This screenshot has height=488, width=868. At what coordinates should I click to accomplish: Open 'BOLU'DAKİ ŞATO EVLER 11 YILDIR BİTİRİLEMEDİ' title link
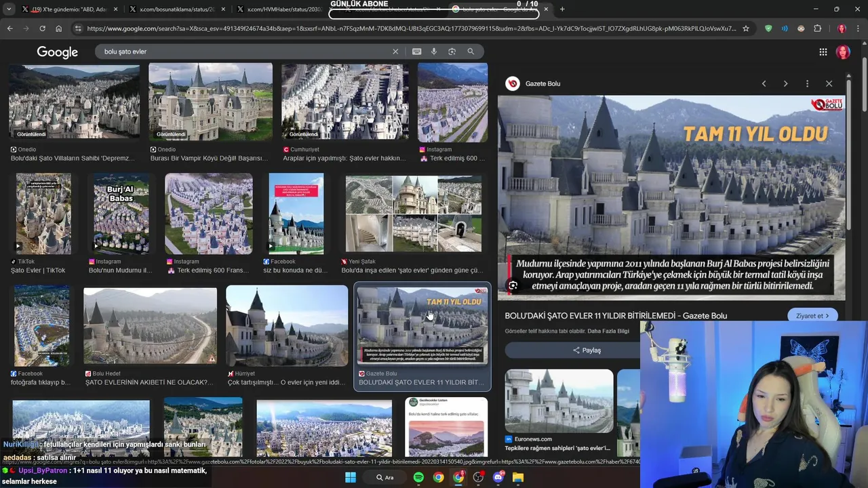(x=616, y=316)
